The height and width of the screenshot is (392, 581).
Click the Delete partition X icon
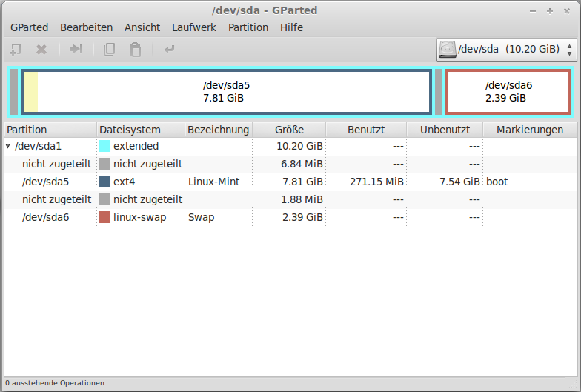point(41,50)
